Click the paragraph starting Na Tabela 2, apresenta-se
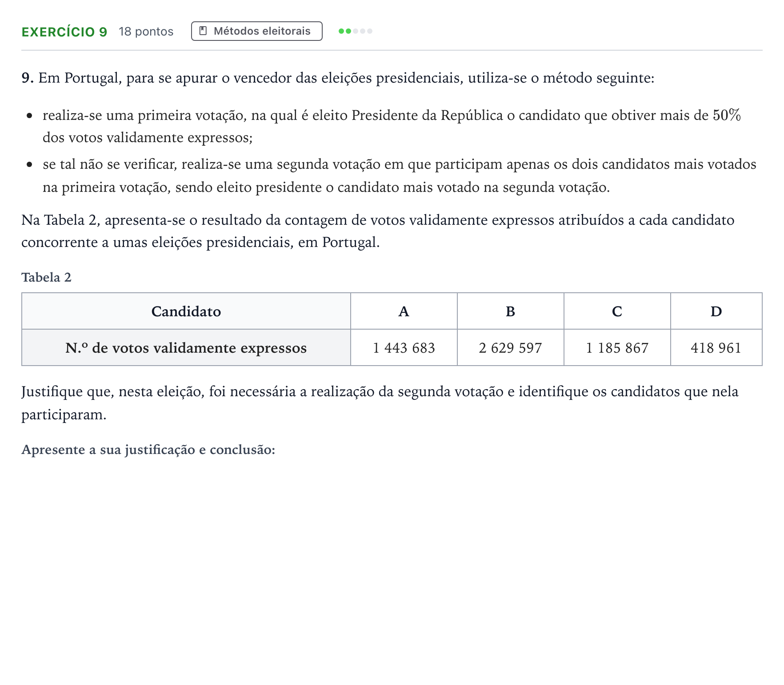784x685 pixels. tap(378, 231)
